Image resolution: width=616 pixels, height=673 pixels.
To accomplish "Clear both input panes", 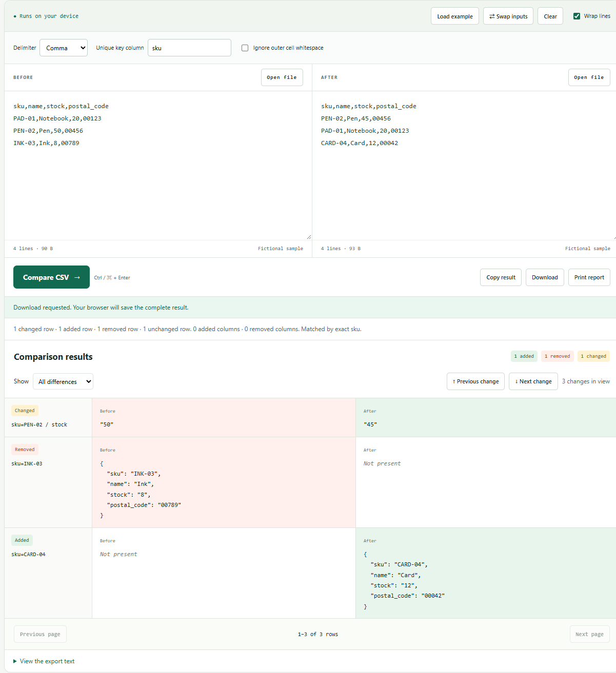I will coord(550,16).
